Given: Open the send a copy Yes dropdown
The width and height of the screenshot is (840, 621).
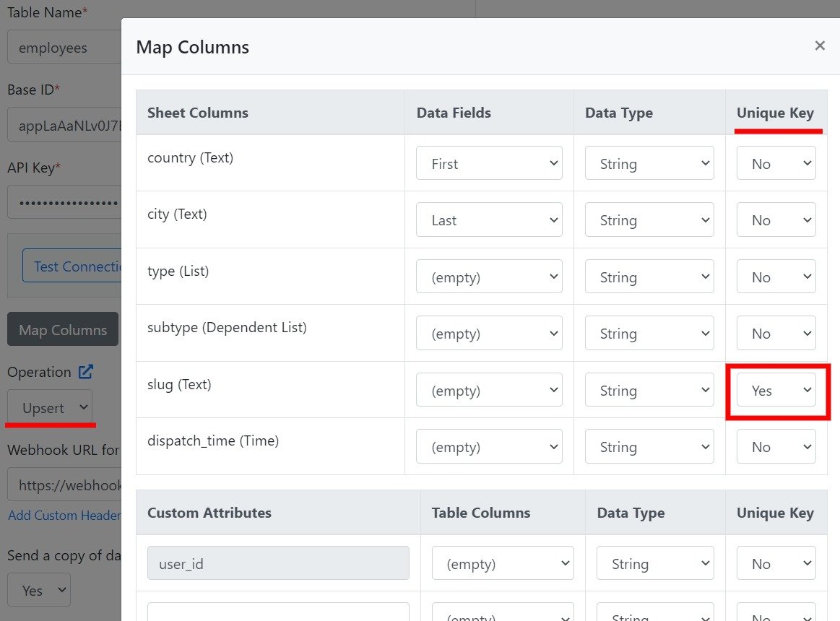Looking at the screenshot, I should click(39, 590).
